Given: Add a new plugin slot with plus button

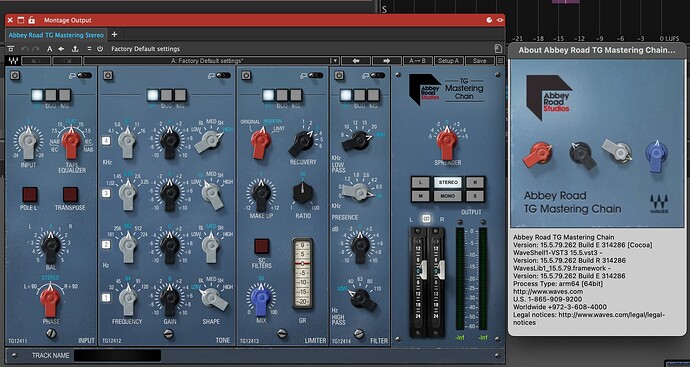Looking at the screenshot, I should tap(114, 34).
